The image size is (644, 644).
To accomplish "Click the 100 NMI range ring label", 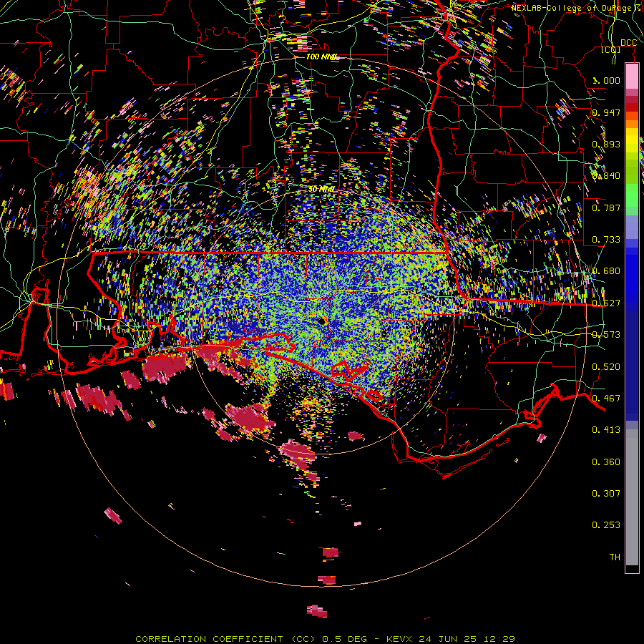I will click(x=323, y=57).
